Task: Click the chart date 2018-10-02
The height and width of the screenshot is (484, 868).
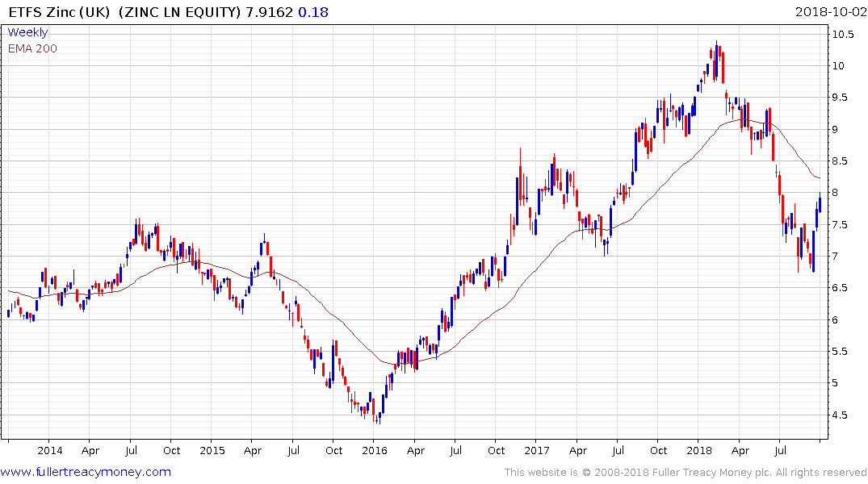Action: pos(831,12)
